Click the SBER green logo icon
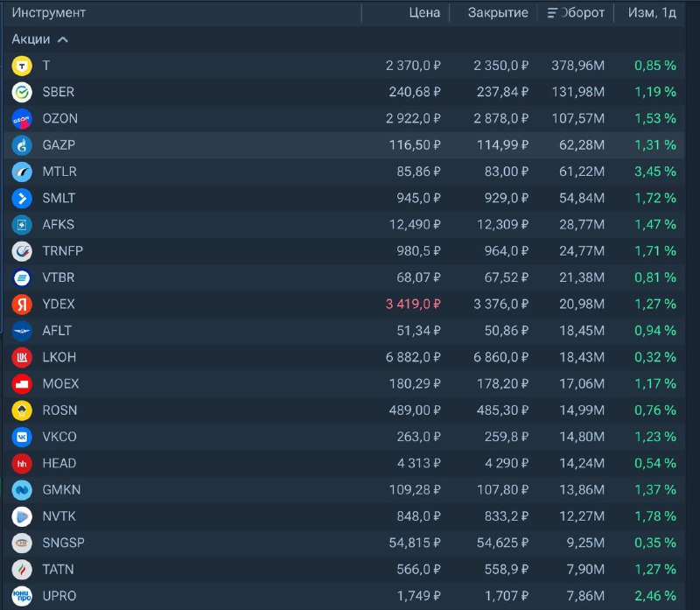Viewport: 700px width, 610px height. click(22, 93)
